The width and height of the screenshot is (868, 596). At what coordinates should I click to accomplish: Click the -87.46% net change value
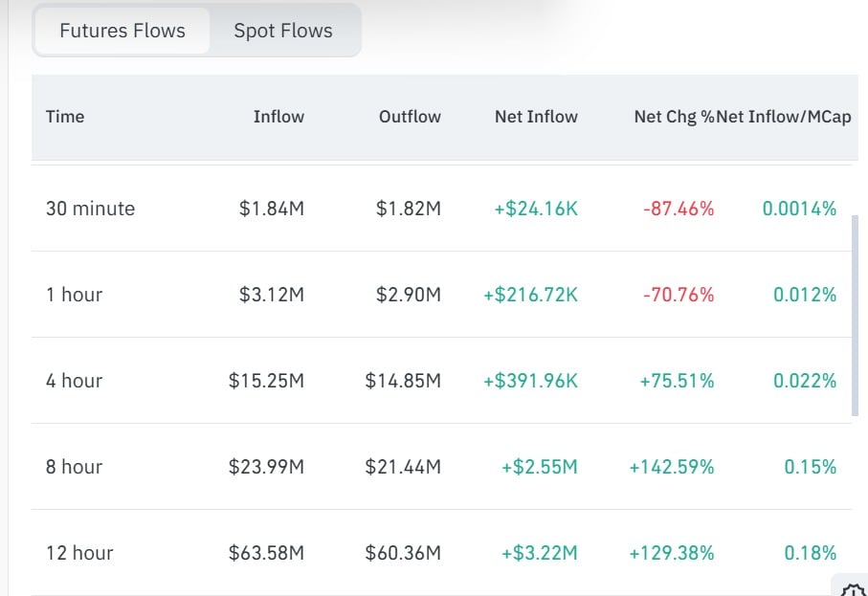click(679, 209)
